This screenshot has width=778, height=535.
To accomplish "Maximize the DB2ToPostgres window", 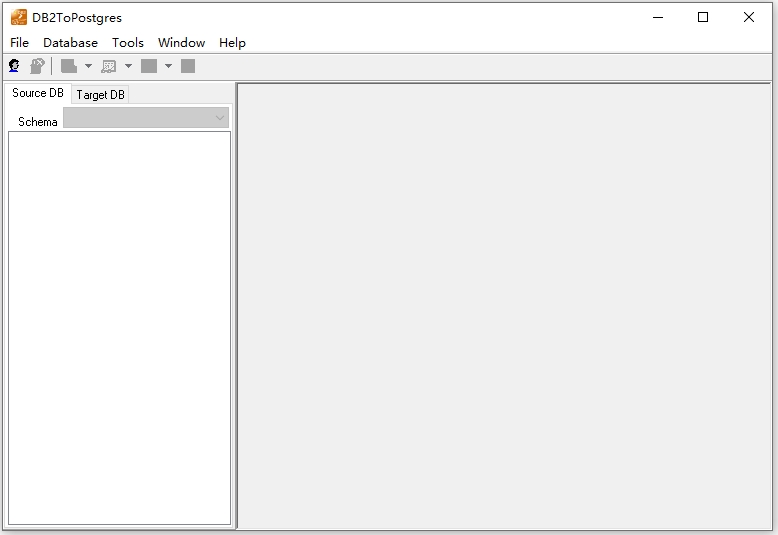I will point(703,17).
